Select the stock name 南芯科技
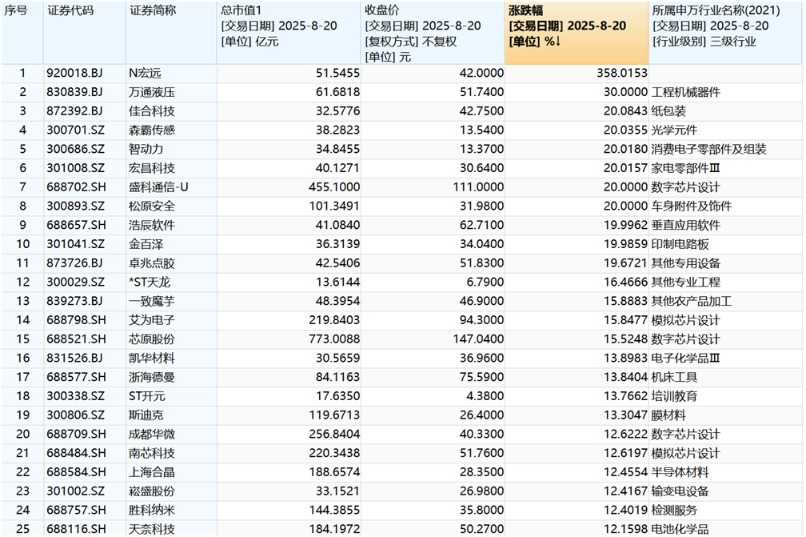This screenshot has width=806, height=537. pos(152,453)
